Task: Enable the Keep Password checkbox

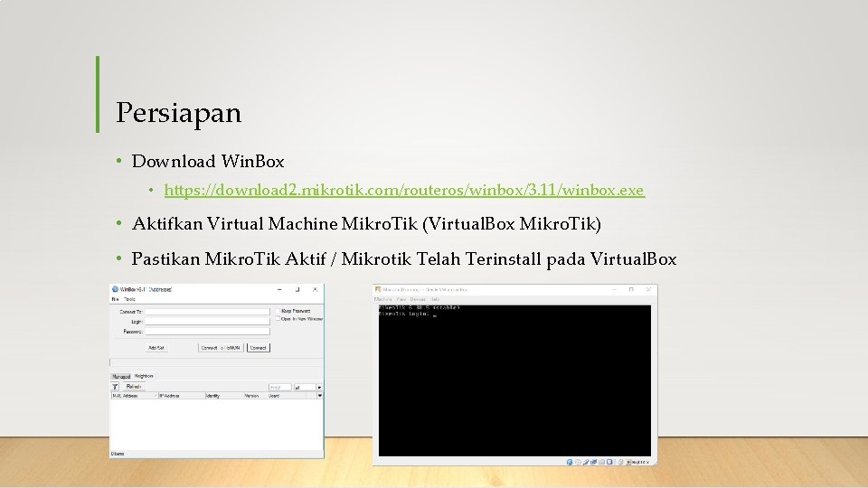Action: [278, 311]
